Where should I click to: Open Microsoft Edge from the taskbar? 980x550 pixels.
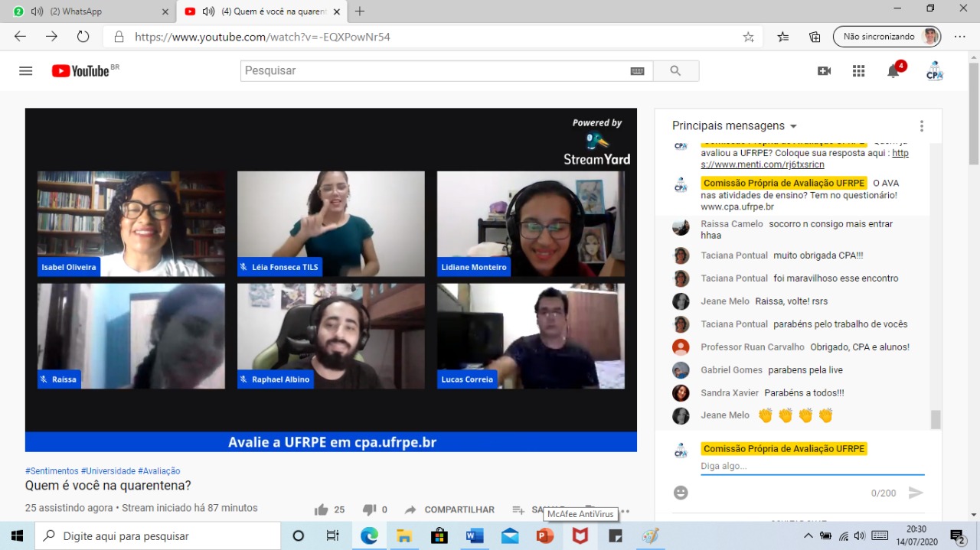(x=369, y=536)
